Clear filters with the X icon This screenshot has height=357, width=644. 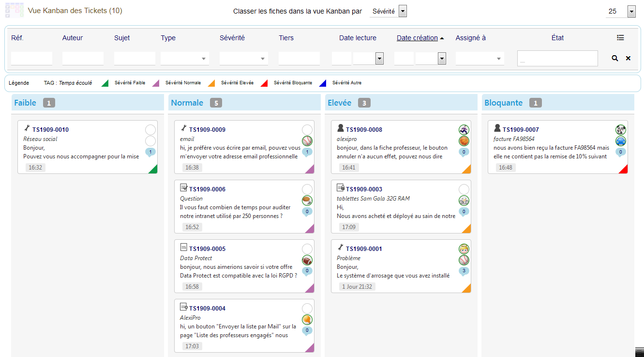point(628,58)
